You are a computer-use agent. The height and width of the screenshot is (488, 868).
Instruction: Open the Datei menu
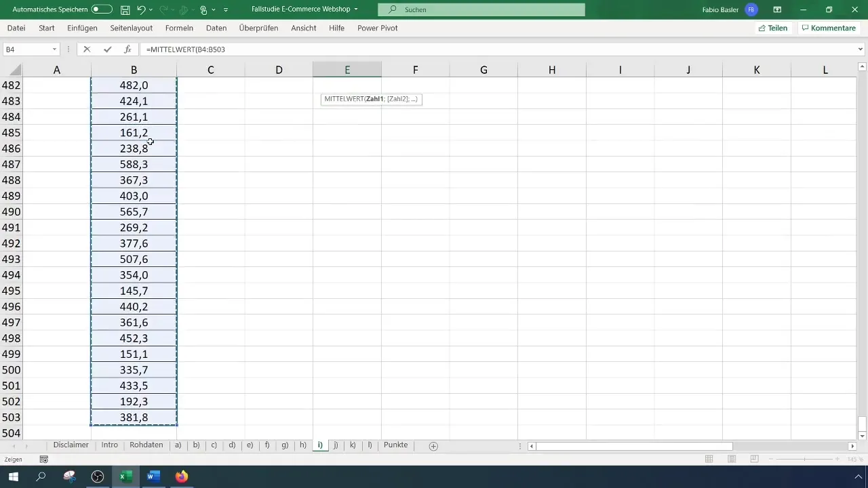[x=16, y=28]
